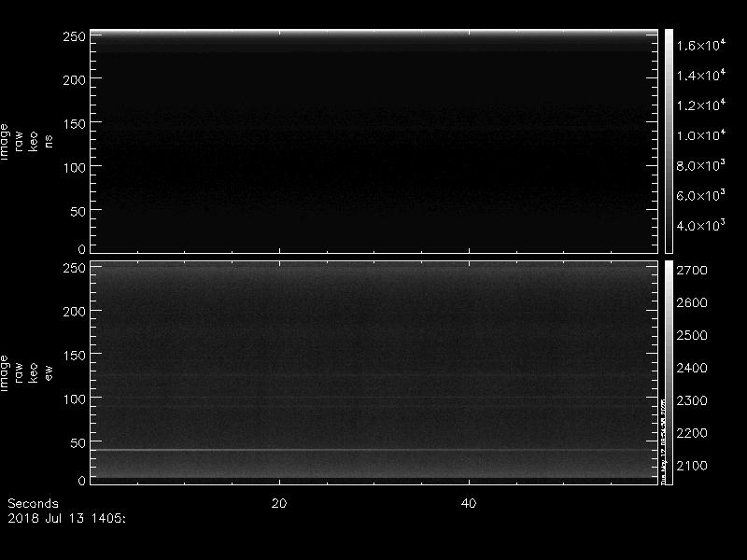Screen dimensions: 747x560
Task: Click the '200' y-axis label of ew panel
Action: click(75, 312)
